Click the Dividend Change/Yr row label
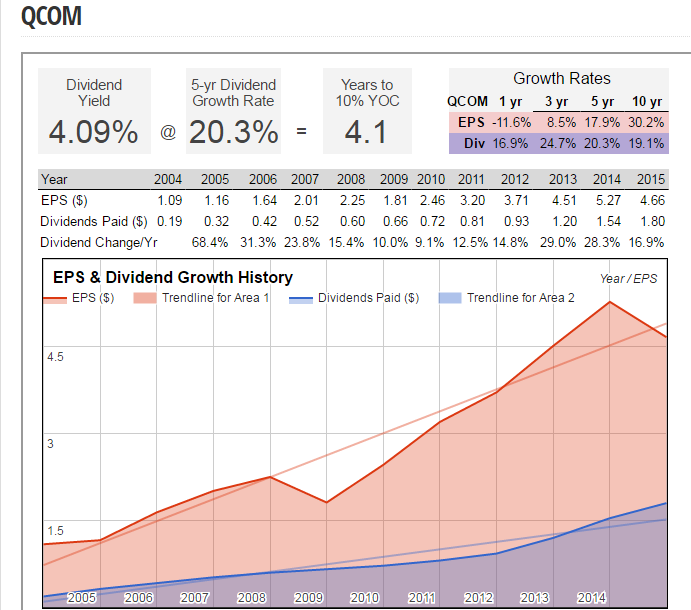Screen dimensions: 691x610 [x=99, y=242]
